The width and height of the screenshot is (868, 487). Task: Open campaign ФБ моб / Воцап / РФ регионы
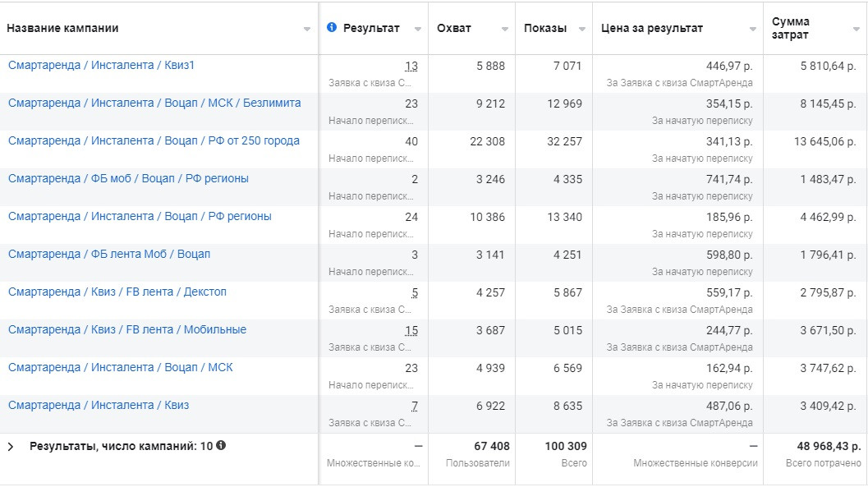point(128,178)
